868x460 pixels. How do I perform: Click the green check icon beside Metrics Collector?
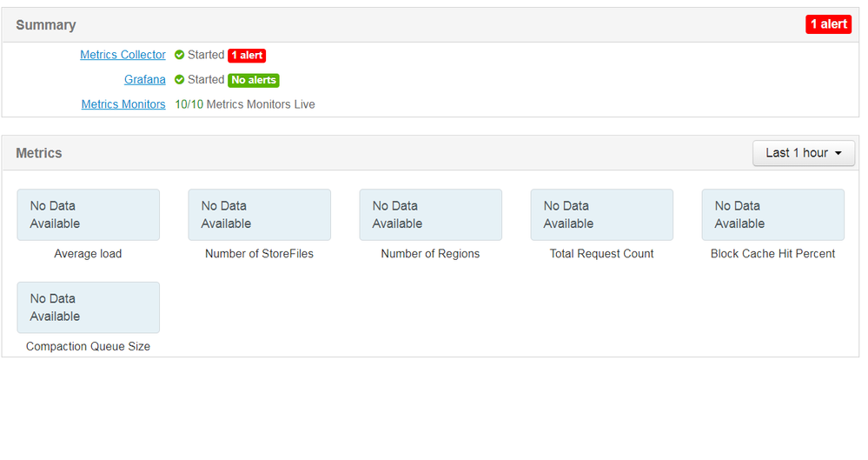pyautogui.click(x=179, y=55)
